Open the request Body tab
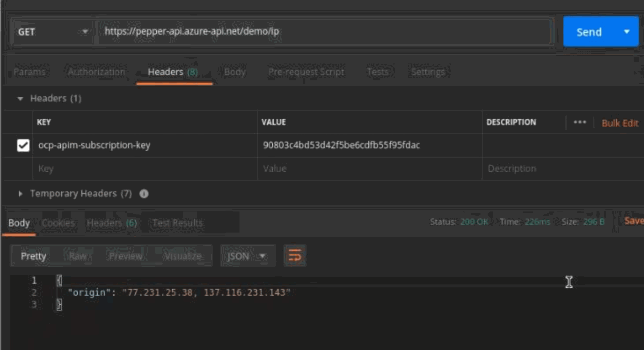Screen dimensions: 644x350 pyautogui.click(x=235, y=72)
